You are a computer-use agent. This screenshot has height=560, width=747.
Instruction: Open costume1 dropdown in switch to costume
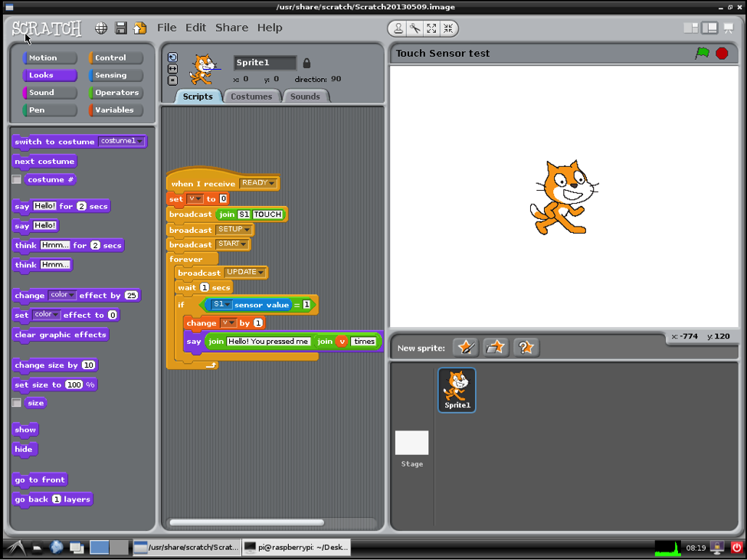click(x=121, y=141)
